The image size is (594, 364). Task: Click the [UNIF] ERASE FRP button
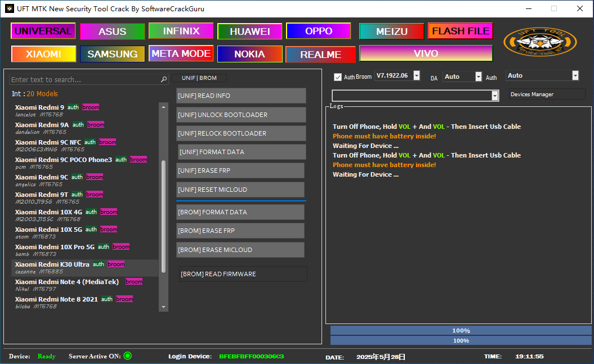coord(240,170)
